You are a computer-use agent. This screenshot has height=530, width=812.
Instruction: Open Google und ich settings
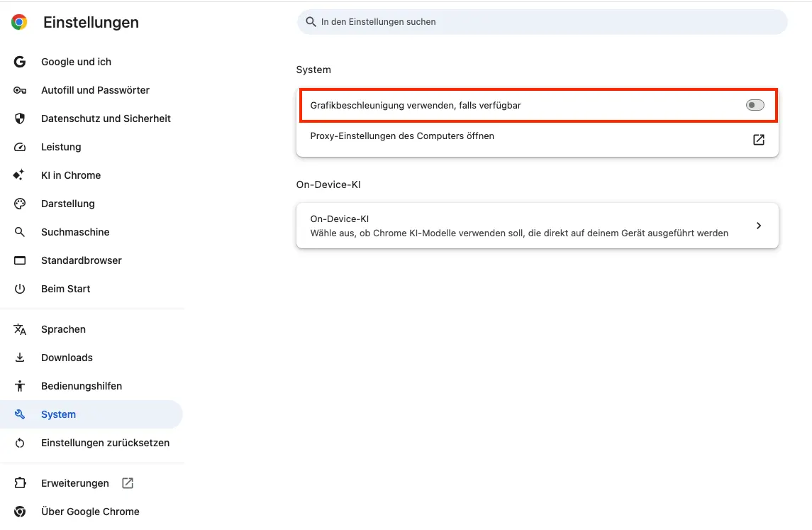pyautogui.click(x=76, y=62)
